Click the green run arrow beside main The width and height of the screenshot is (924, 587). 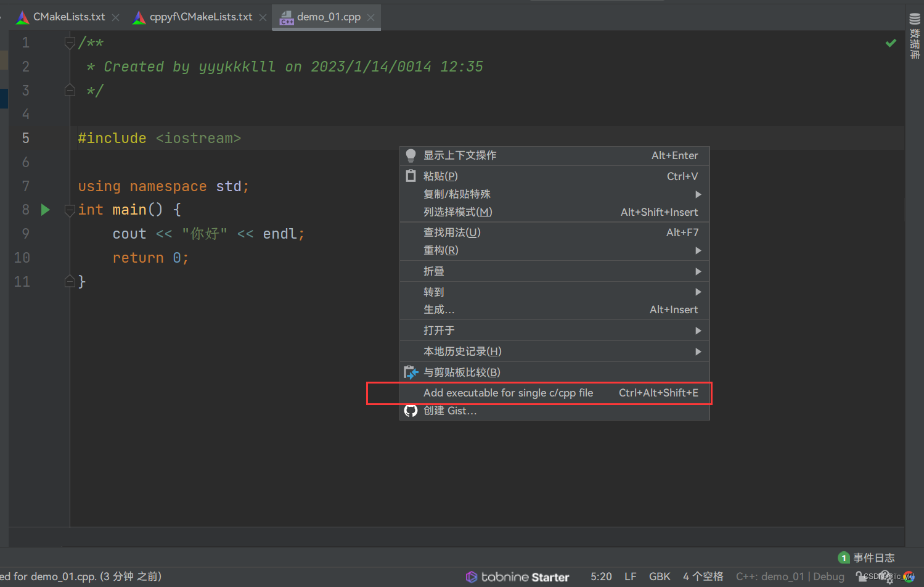[45, 210]
